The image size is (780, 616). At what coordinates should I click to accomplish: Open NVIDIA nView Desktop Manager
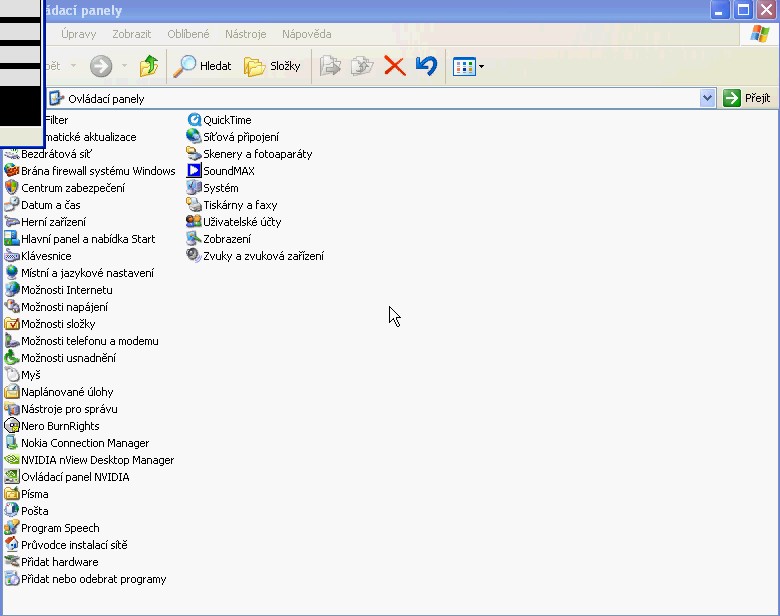97,460
